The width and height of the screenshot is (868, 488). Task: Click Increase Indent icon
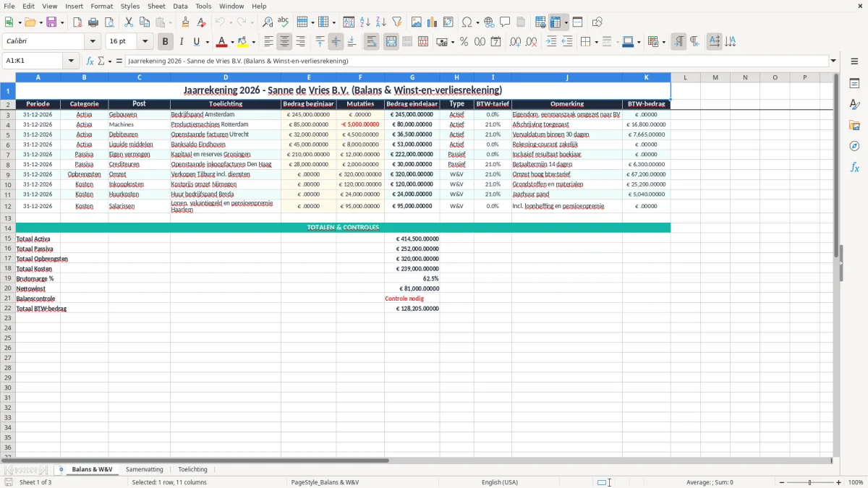pyautogui.click(x=551, y=42)
